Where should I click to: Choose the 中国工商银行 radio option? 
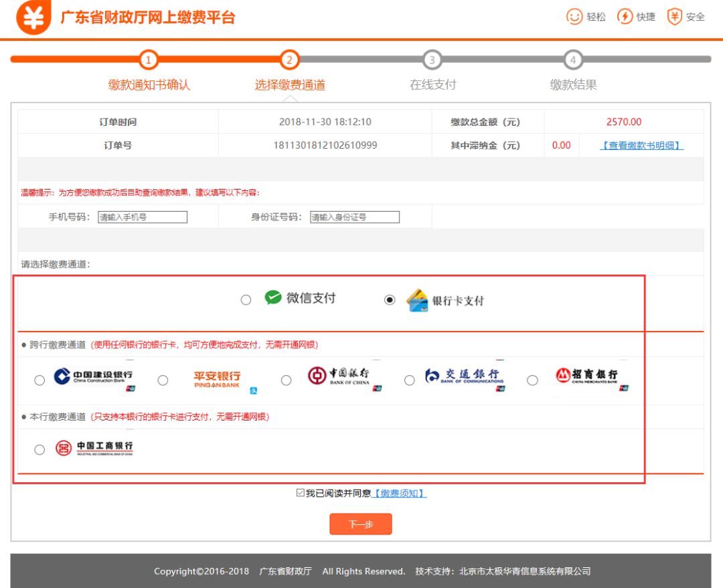(39, 449)
